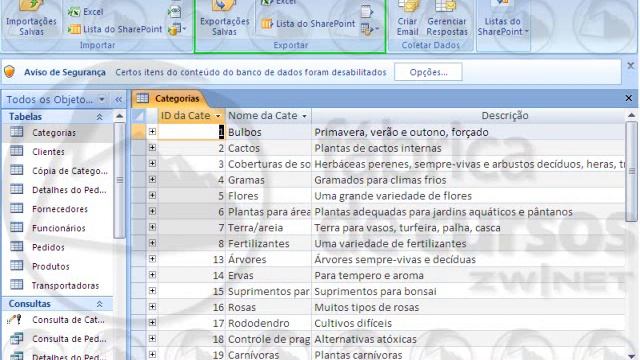Expand the subdatasheet for the Cactos row
Viewport: 640px width, 360px height.
[152, 147]
